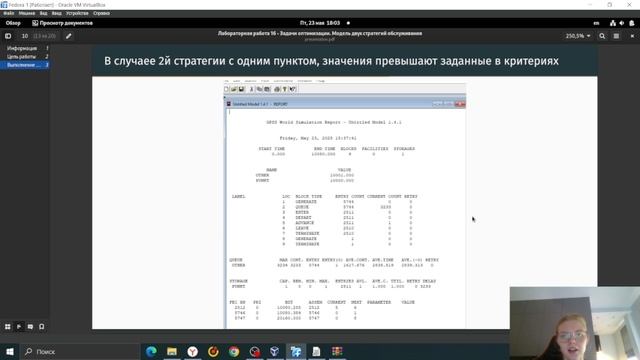Open the GNOME clock showing 18:03
The width and height of the screenshot is (640, 360).
click(320, 23)
